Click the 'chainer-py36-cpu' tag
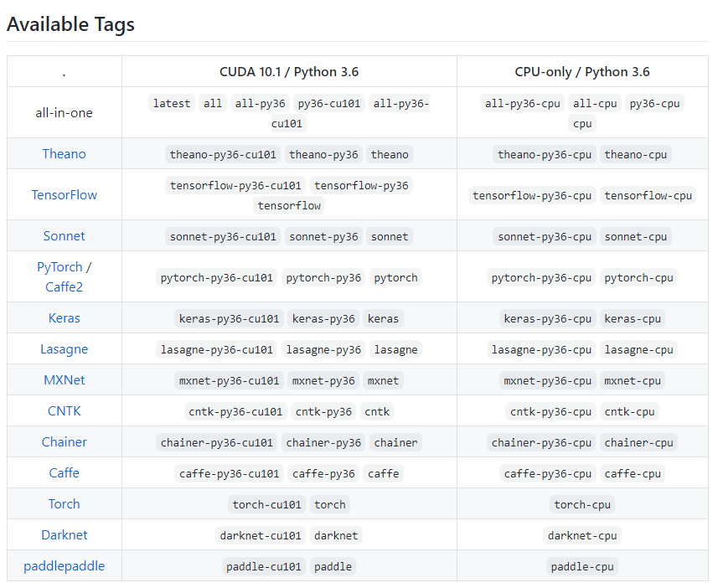This screenshot has height=588, width=718. coord(541,443)
